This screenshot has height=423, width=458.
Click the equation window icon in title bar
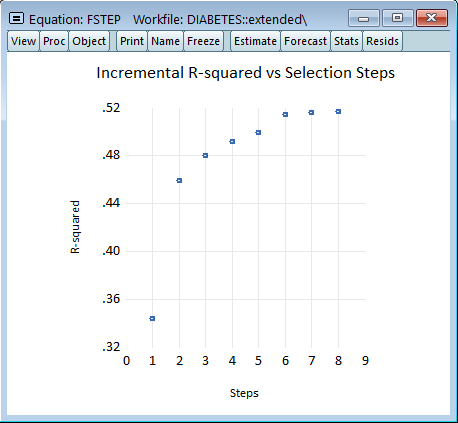[x=16, y=18]
